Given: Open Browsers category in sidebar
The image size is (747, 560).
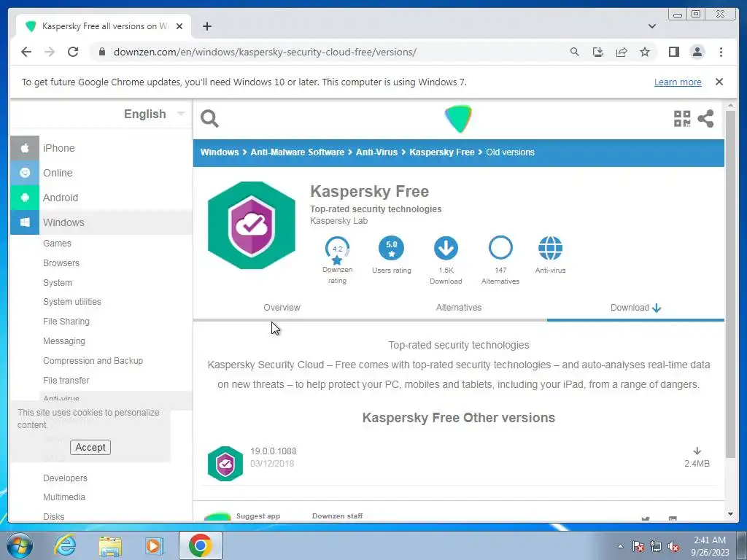Looking at the screenshot, I should tap(61, 262).
